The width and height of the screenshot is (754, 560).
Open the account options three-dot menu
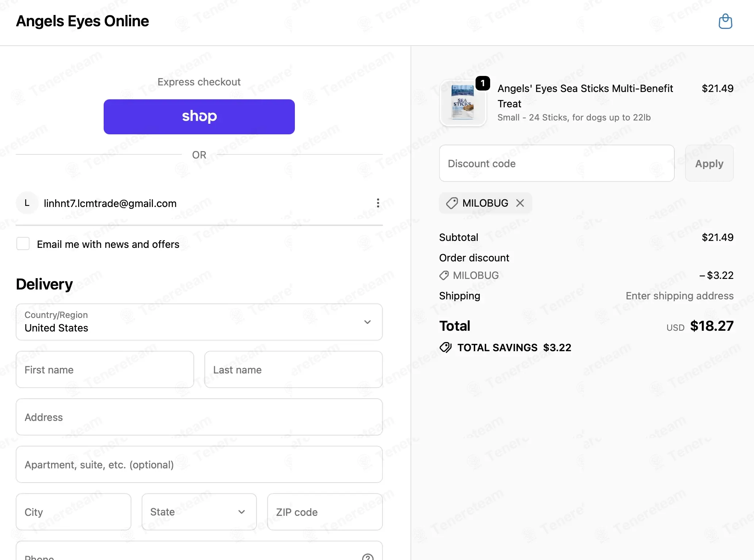coord(378,203)
